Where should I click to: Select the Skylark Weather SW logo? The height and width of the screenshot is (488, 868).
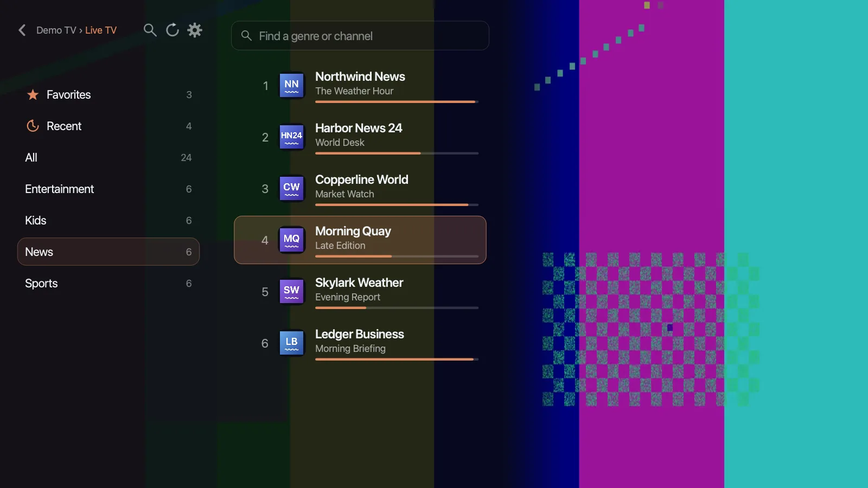(x=291, y=292)
